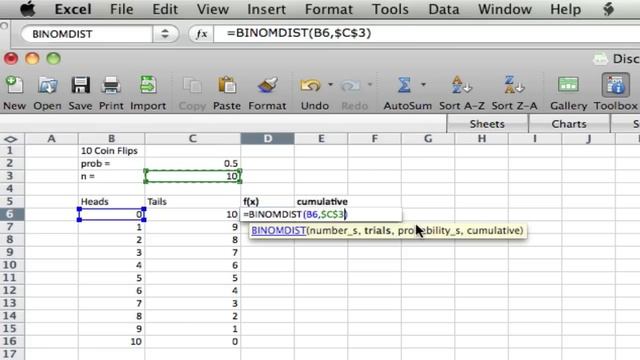Click the Redo toolbar icon
Image resolution: width=640 pixels, height=360 pixels.
(x=351, y=85)
